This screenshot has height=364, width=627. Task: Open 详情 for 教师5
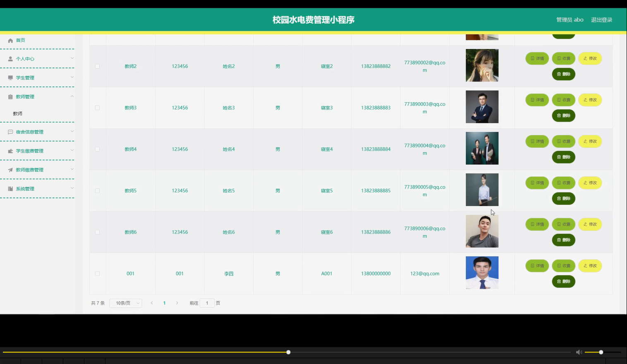click(x=537, y=183)
